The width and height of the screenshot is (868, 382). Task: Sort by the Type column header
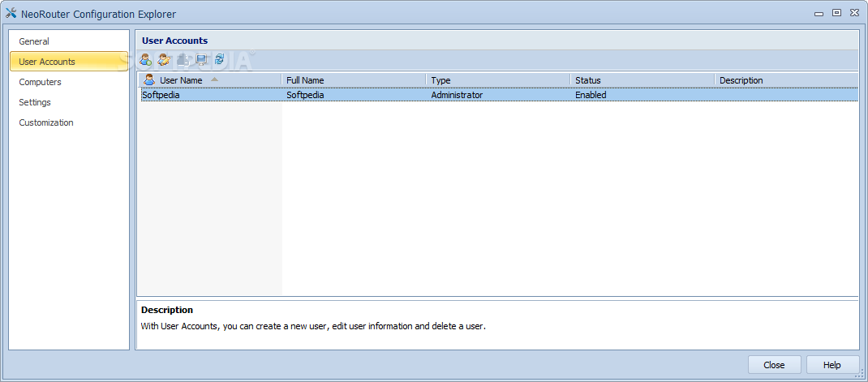click(x=498, y=80)
